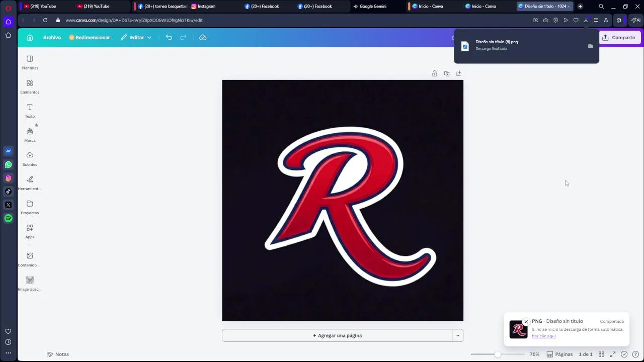Duplicate the page using copy icon

(447, 74)
